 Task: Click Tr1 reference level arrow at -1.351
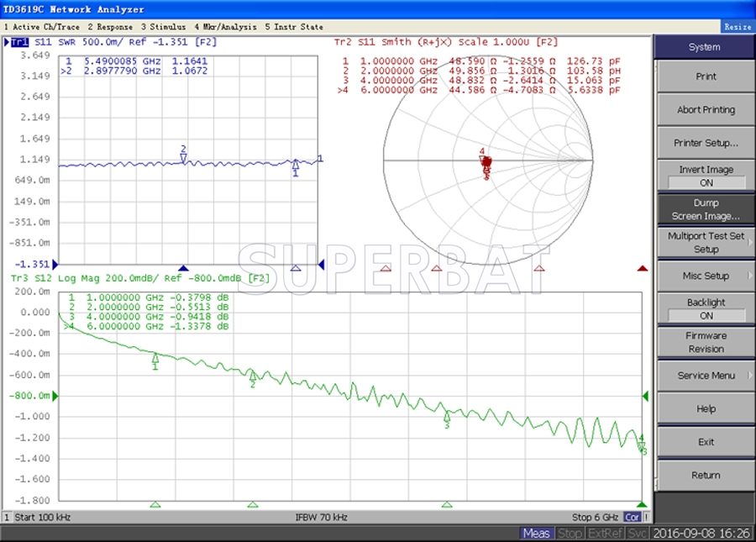point(55,264)
